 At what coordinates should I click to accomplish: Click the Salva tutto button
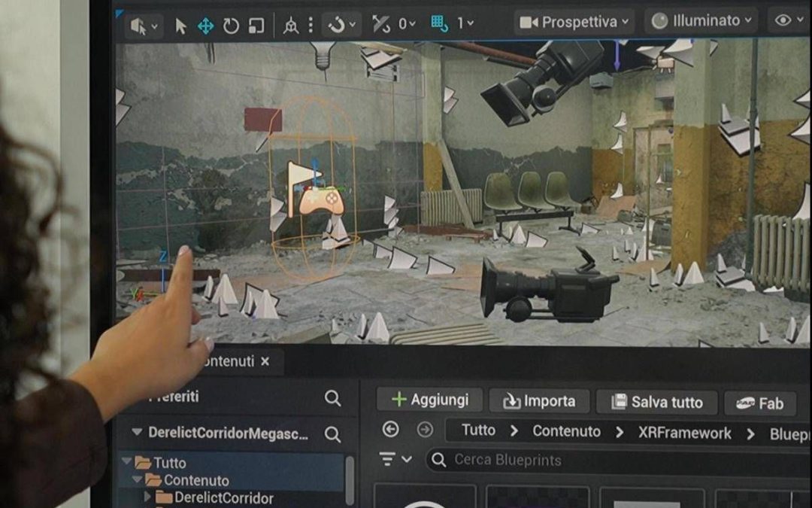tap(656, 402)
